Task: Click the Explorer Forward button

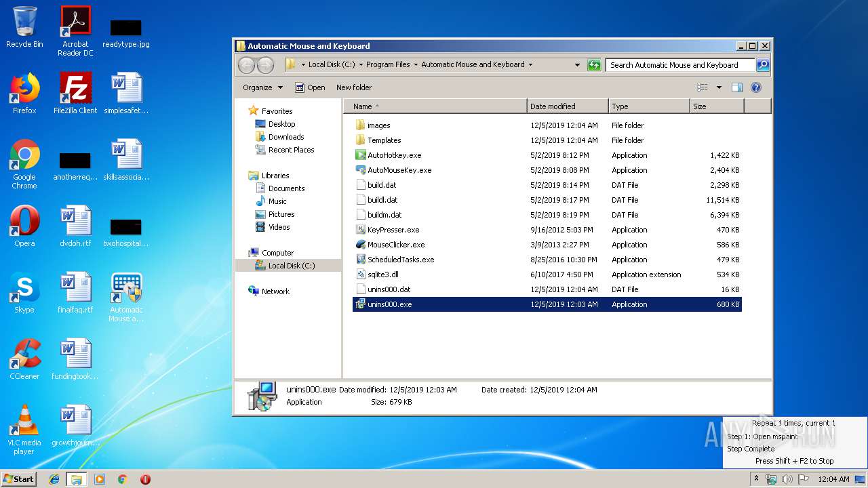Action: (x=265, y=65)
